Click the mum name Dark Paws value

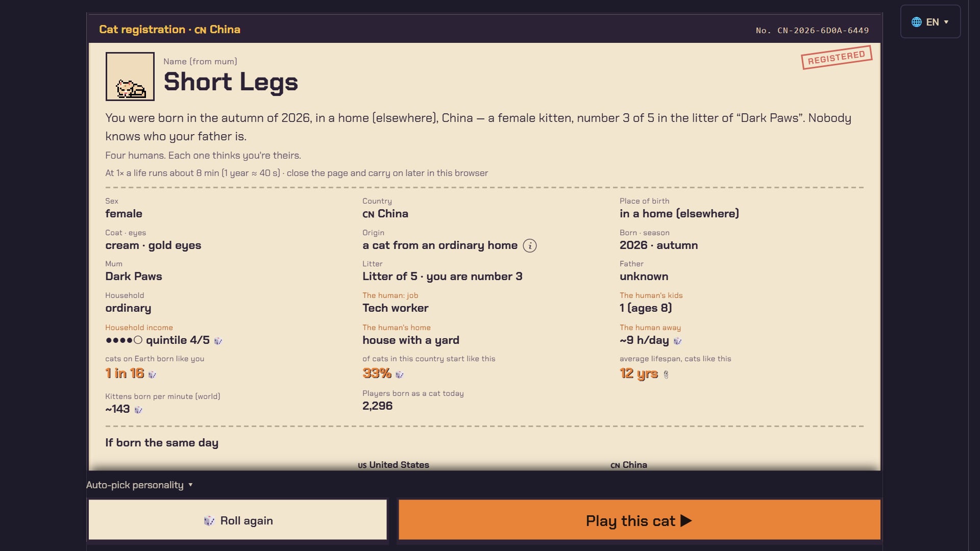[134, 277]
